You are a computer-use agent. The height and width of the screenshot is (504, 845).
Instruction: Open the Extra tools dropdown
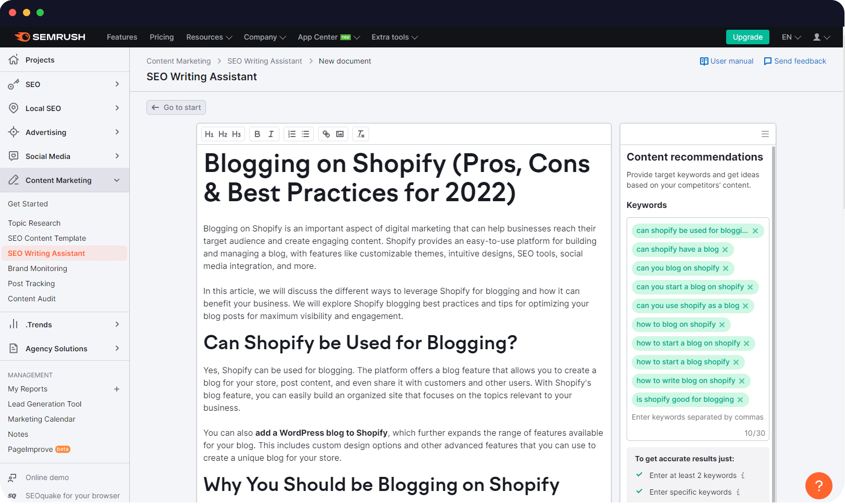click(x=395, y=37)
